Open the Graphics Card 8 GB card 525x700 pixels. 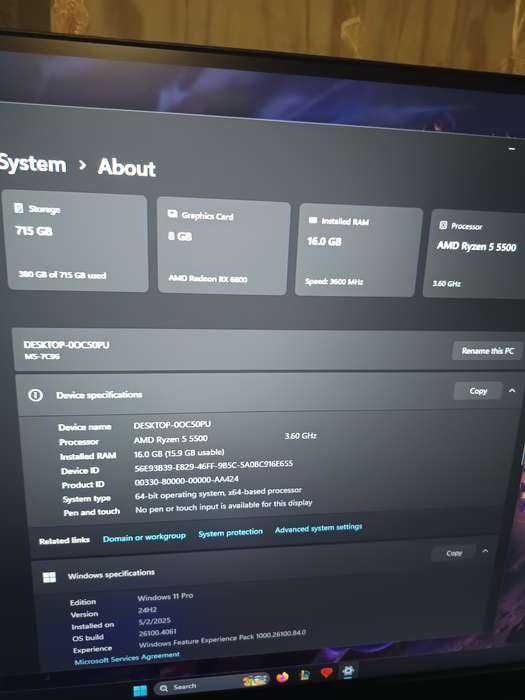coord(223,246)
